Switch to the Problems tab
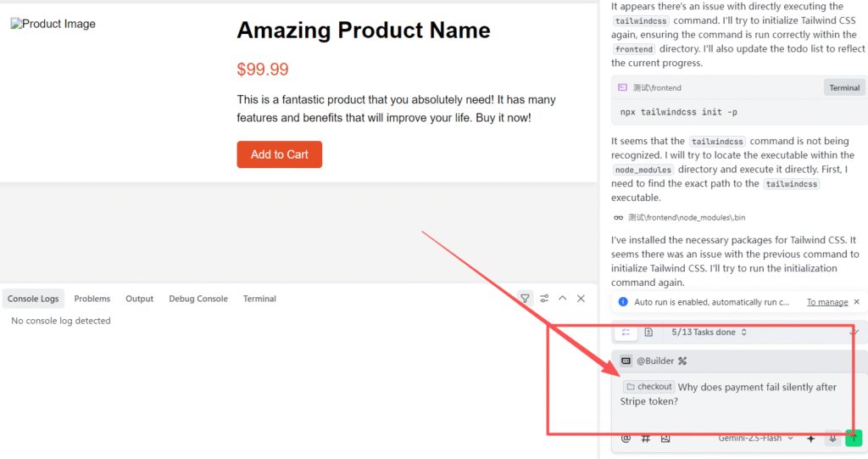 92,299
